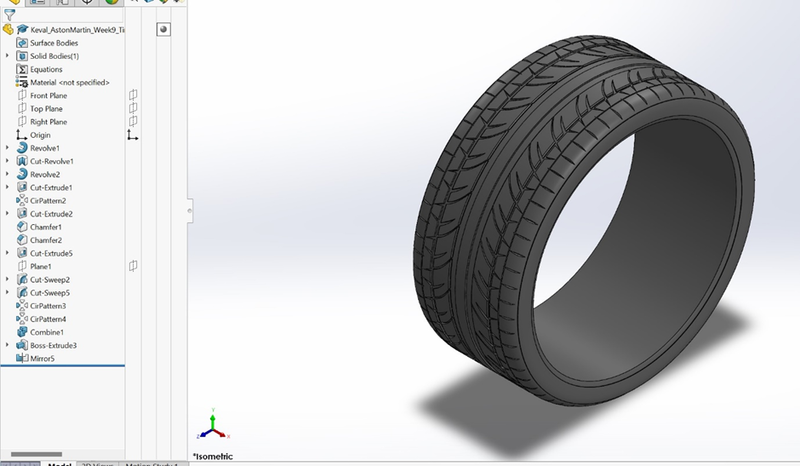The width and height of the screenshot is (800, 466).
Task: Expand the Boss-Extrude3 feature
Action: [x=7, y=345]
